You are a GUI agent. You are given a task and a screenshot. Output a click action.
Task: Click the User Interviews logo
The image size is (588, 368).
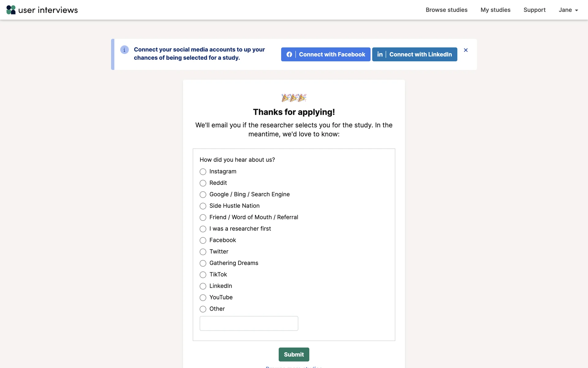[42, 10]
